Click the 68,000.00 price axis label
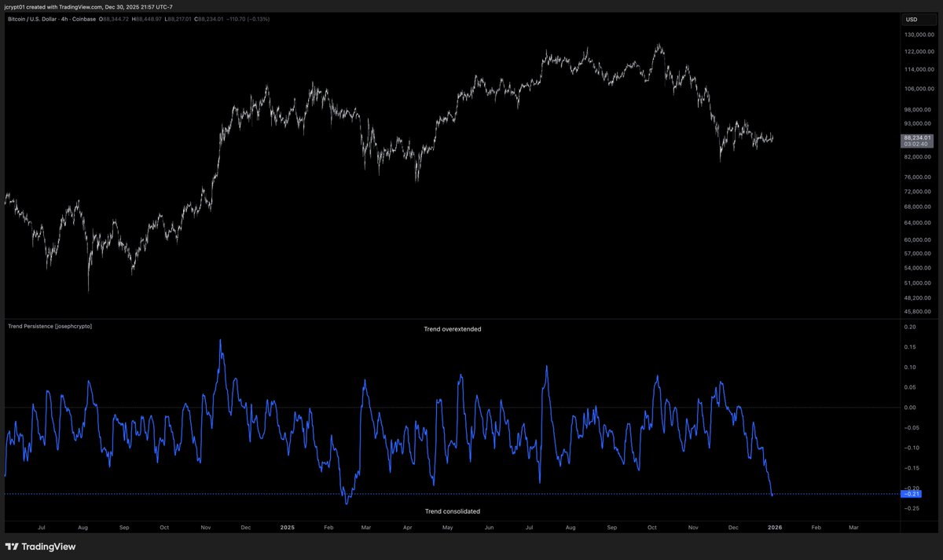 point(918,207)
